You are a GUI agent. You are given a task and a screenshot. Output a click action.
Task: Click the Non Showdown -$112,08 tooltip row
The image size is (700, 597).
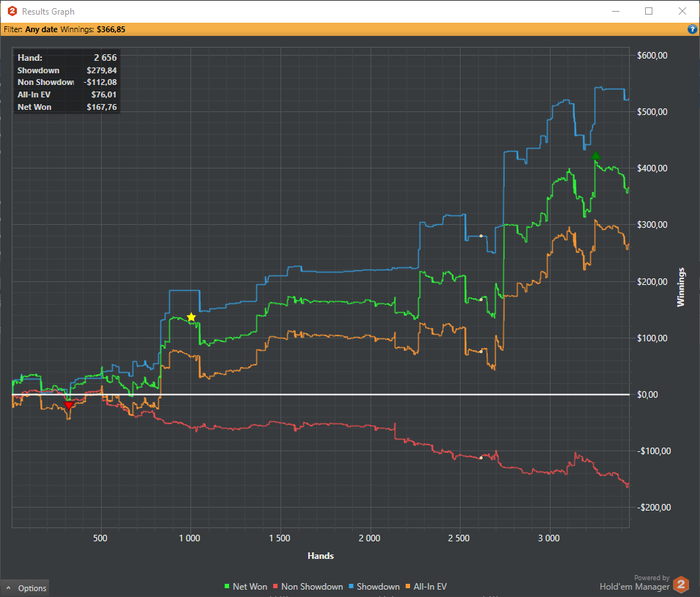pyautogui.click(x=67, y=82)
